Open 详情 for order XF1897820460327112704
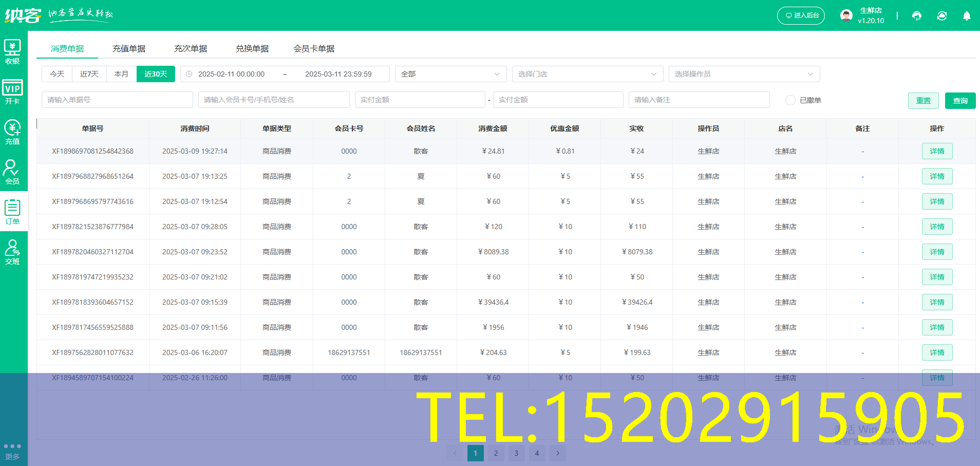The image size is (980, 466). (x=937, y=252)
